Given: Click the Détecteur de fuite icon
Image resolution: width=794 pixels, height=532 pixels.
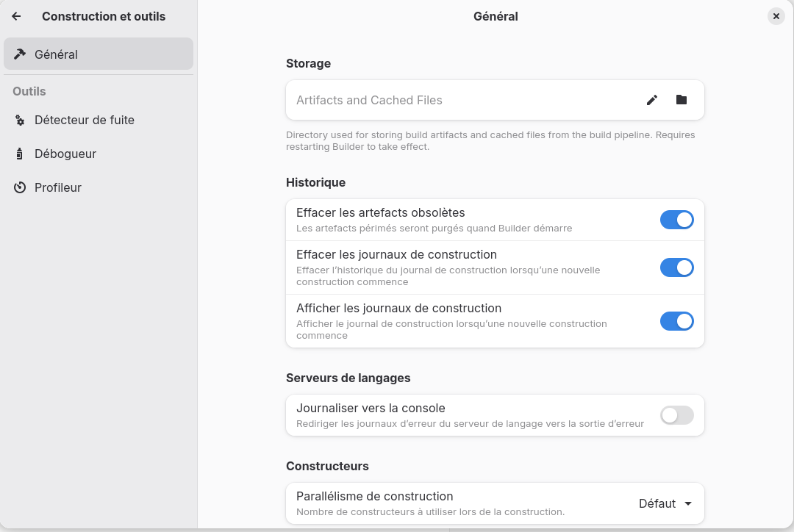Looking at the screenshot, I should 20,120.
